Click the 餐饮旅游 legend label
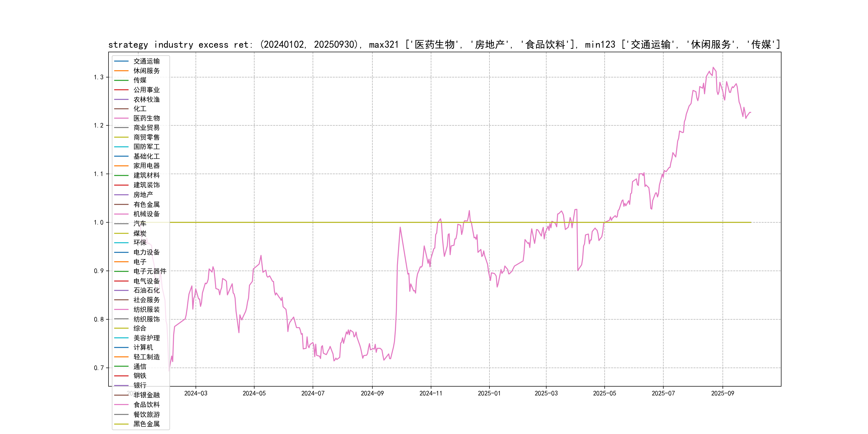The image size is (868, 434). pos(146,414)
